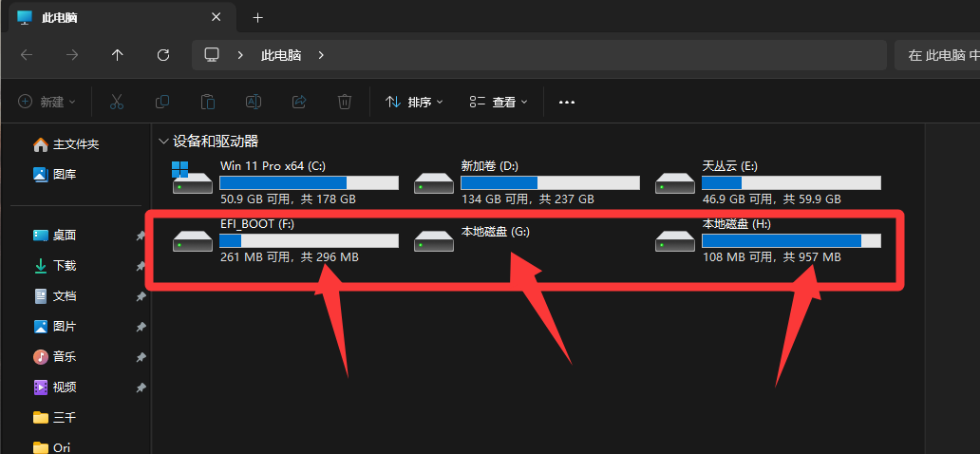The image size is (980, 454).
Task: Go up one directory level
Action: pos(117,55)
